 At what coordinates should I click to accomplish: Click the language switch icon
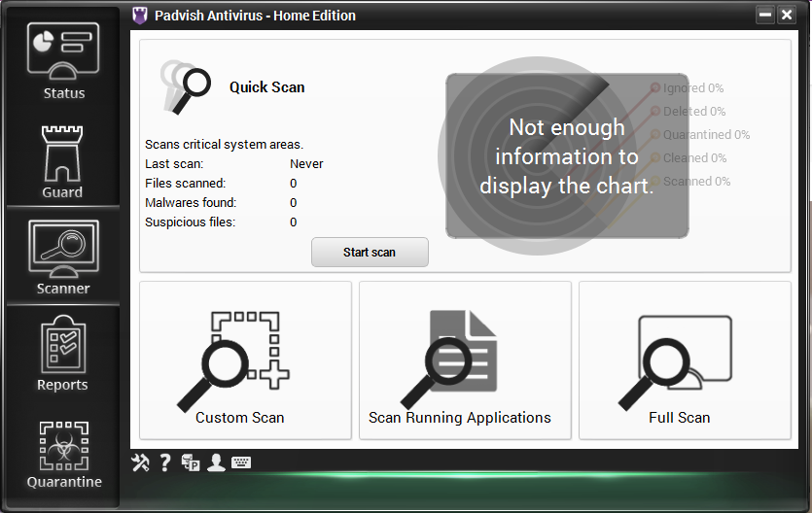click(x=191, y=462)
